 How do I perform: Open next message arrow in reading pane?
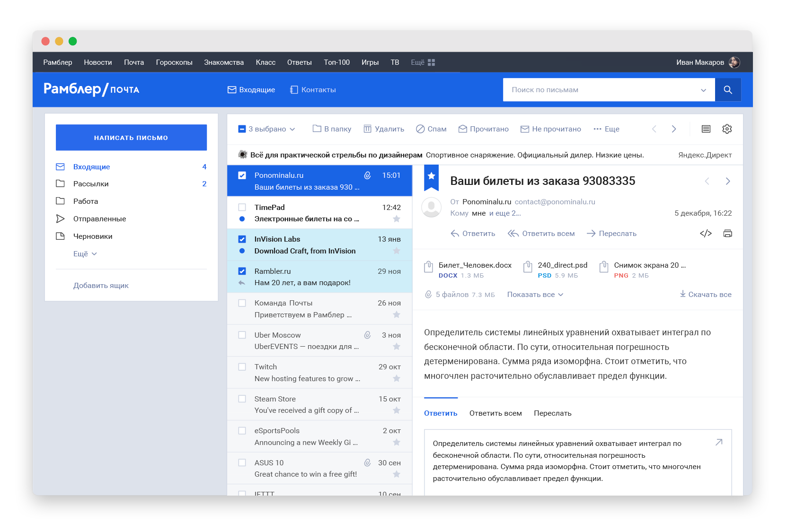(x=728, y=181)
